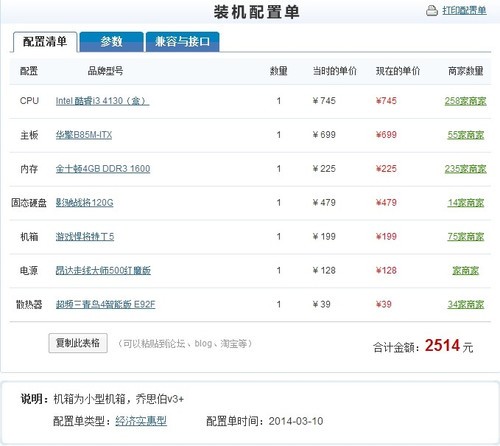Click the red ¥699 current price

click(386, 135)
